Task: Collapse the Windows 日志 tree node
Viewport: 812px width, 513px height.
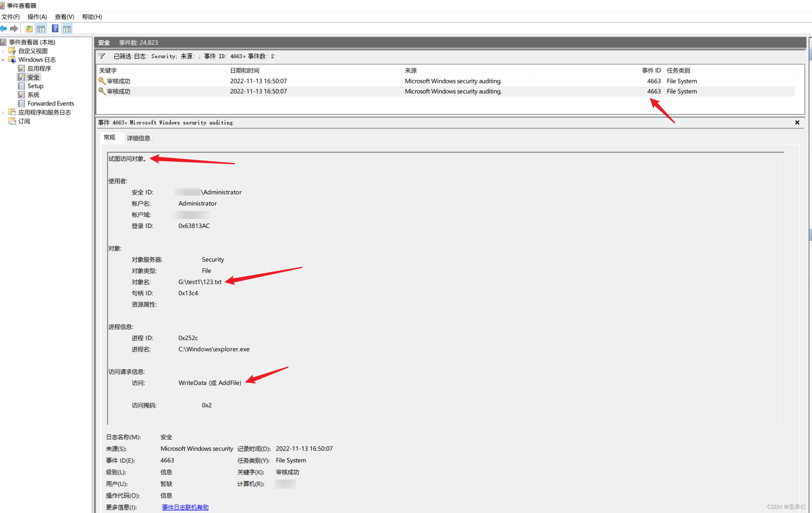Action: click(3, 60)
